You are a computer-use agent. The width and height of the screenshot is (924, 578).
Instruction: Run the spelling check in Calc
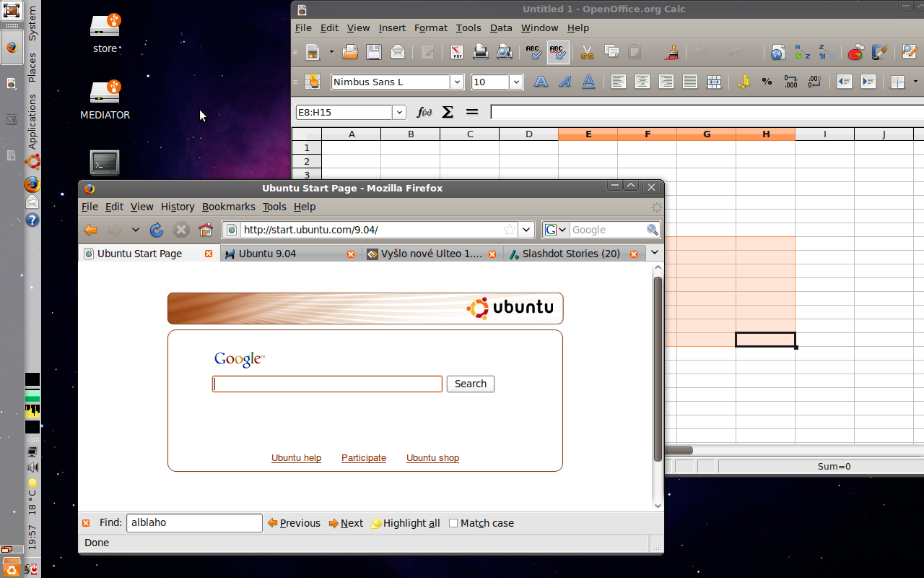pos(533,52)
